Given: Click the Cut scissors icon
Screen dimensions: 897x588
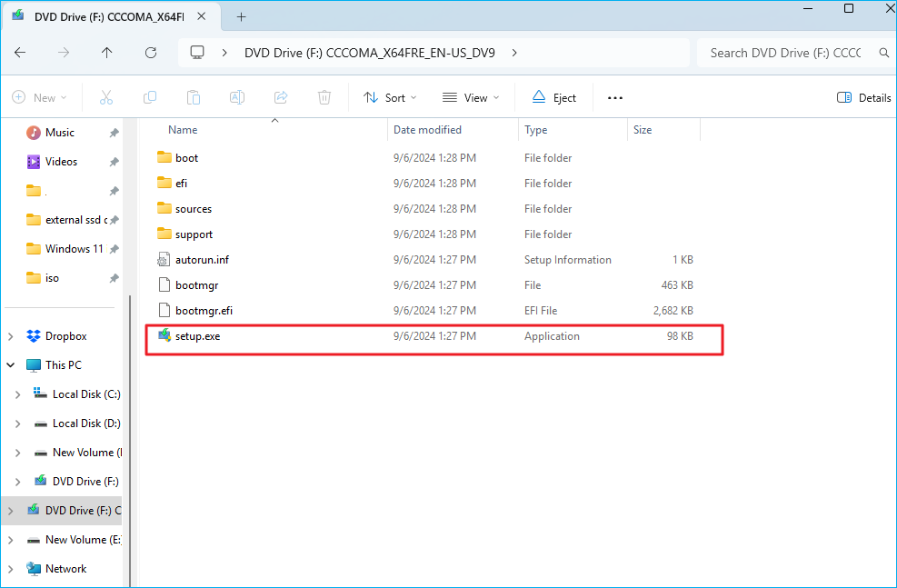Looking at the screenshot, I should tap(105, 97).
